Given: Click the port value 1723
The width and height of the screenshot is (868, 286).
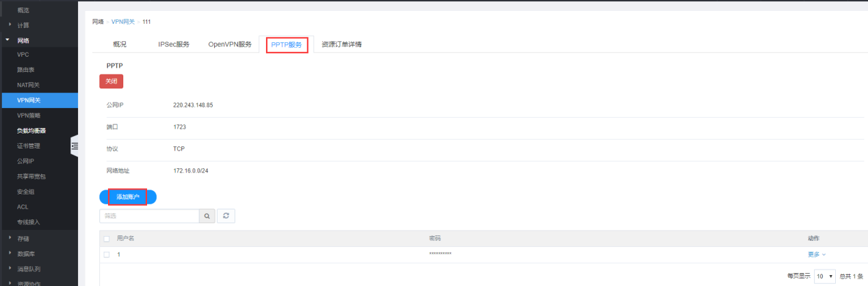Looking at the screenshot, I should [180, 127].
